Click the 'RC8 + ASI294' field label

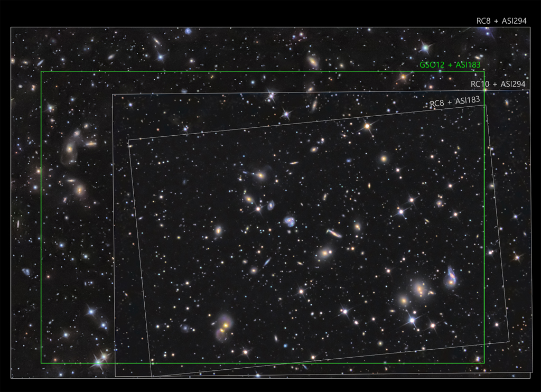pyautogui.click(x=501, y=21)
